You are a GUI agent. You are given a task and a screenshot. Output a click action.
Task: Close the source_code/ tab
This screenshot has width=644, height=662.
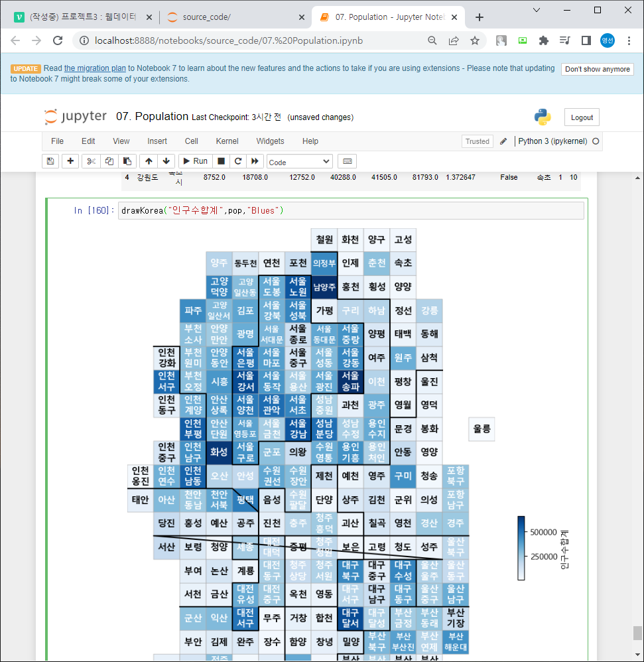[301, 17]
